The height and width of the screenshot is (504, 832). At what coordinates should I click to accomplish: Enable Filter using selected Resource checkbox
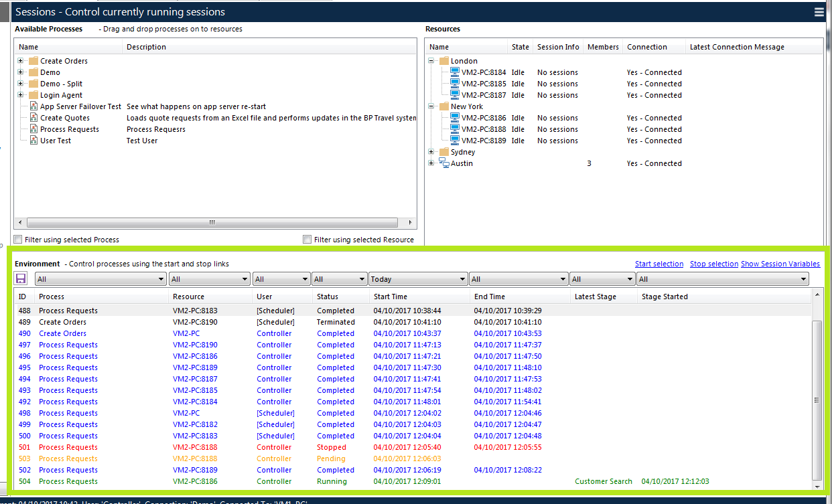point(307,240)
